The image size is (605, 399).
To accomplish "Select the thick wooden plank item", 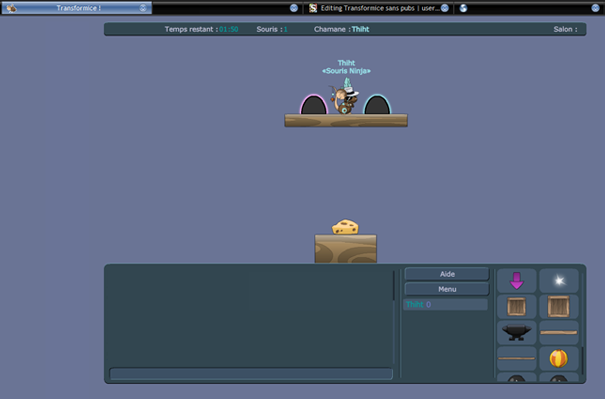I will coord(559,332).
